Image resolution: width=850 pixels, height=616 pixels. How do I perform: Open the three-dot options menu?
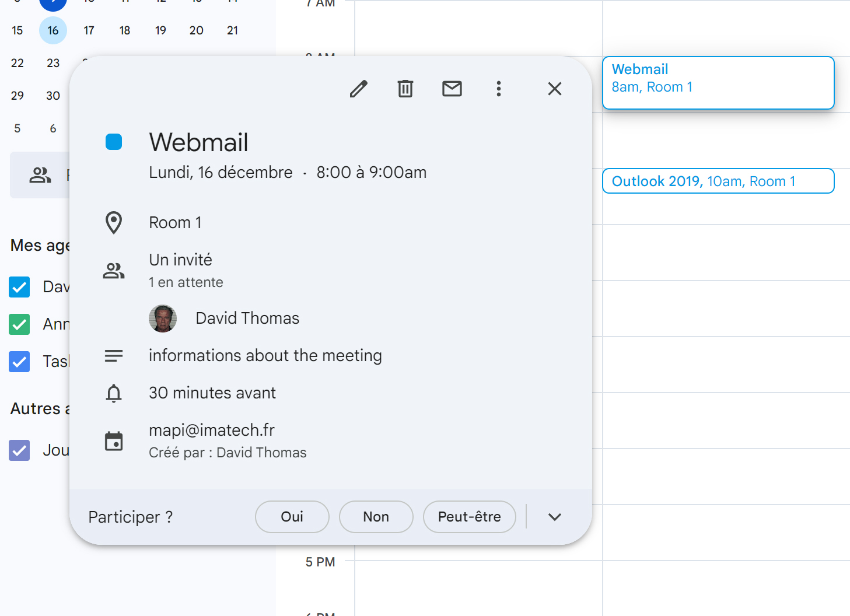(x=499, y=89)
